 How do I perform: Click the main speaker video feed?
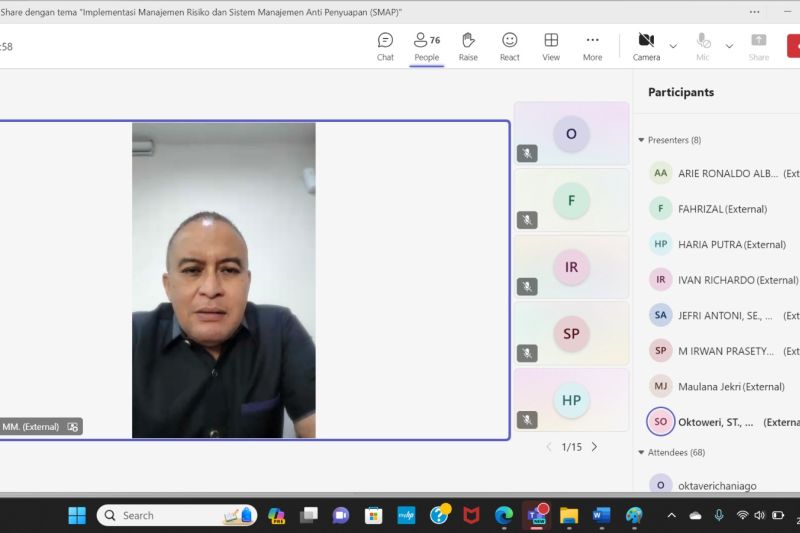tap(223, 280)
